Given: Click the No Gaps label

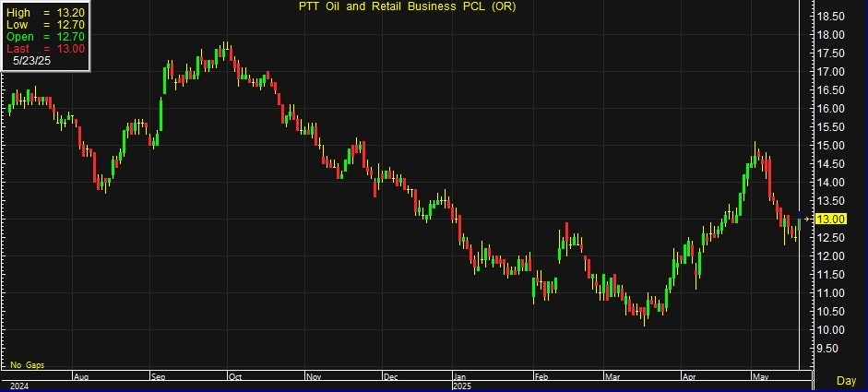Looking at the screenshot, I should tap(27, 365).
